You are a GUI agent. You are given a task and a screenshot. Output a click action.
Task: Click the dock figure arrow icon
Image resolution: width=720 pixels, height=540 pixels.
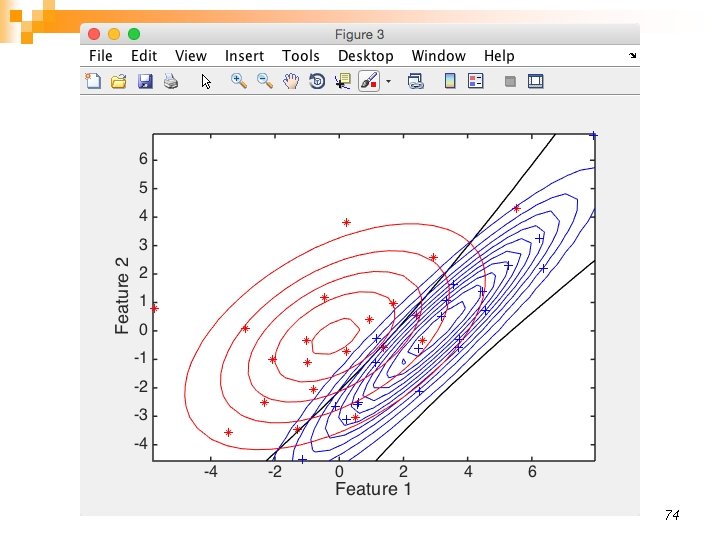(633, 56)
